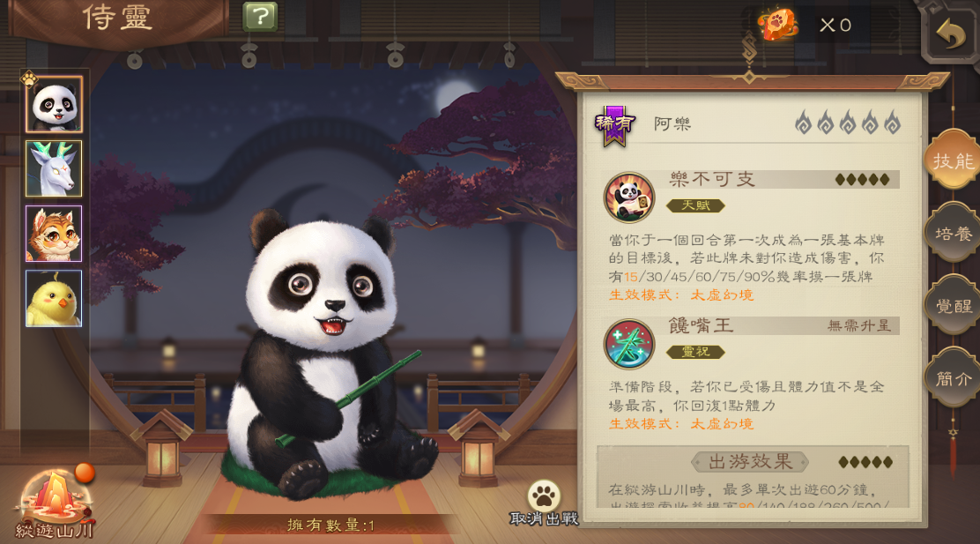
Task: Select the panda spirit portrait
Action: 54,104
